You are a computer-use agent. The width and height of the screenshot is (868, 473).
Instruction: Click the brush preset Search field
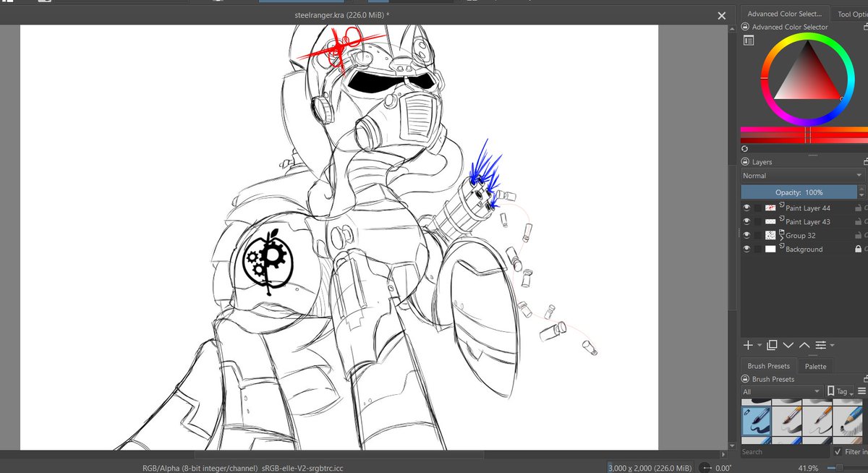pyautogui.click(x=784, y=451)
